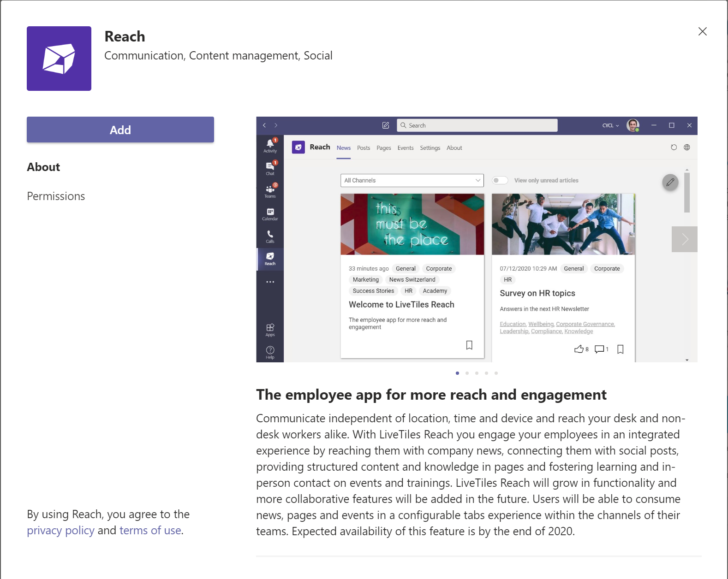
Task: Bookmark the Welcome to LiveTiles Reach article
Action: click(469, 345)
